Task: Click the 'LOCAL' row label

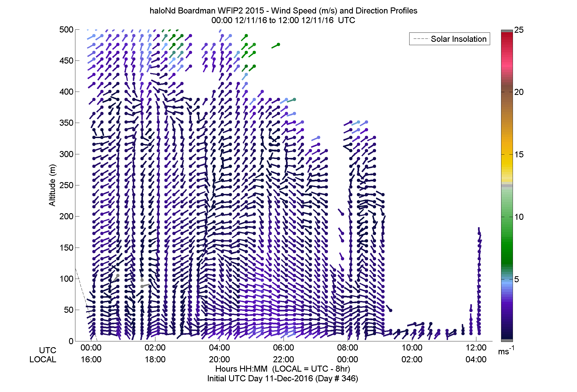Action: click(43, 360)
